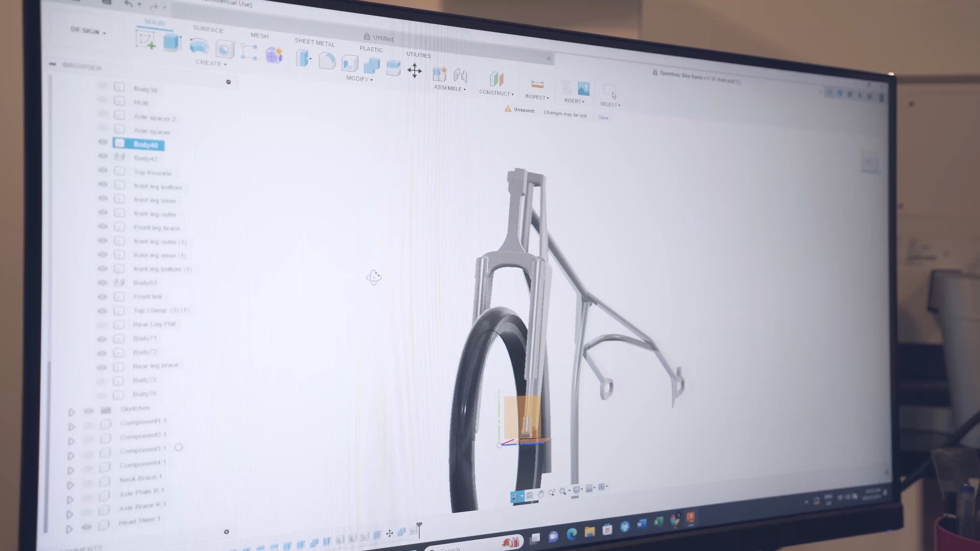Open File Explorer from the taskbar

(x=589, y=532)
